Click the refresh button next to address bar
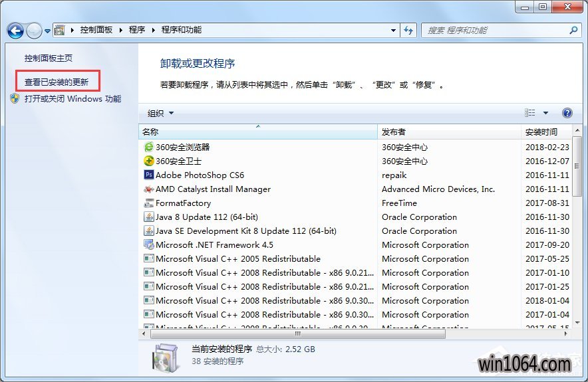 408,31
